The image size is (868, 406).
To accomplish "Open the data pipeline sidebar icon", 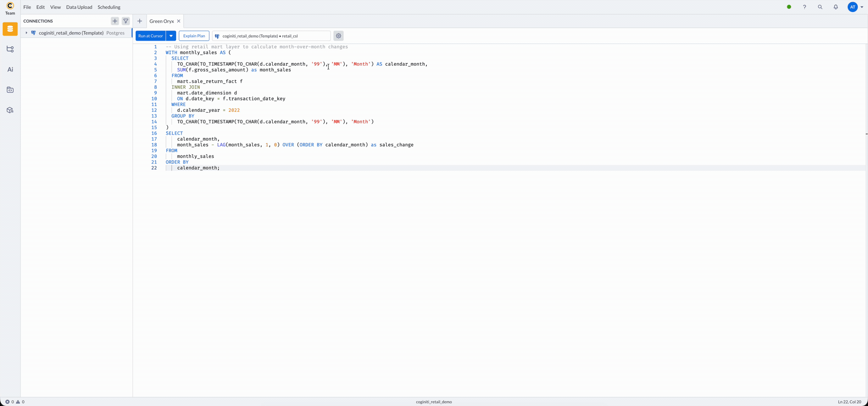I will click(x=10, y=49).
